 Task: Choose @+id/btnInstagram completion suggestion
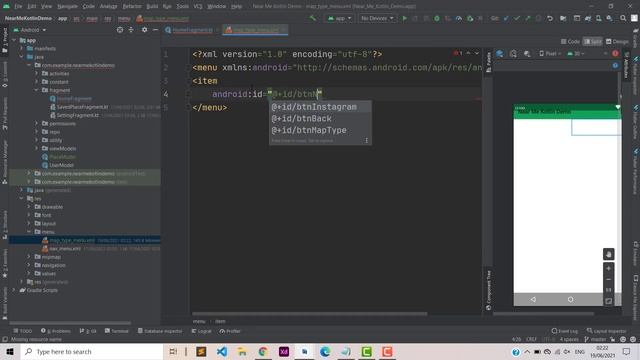point(320,107)
